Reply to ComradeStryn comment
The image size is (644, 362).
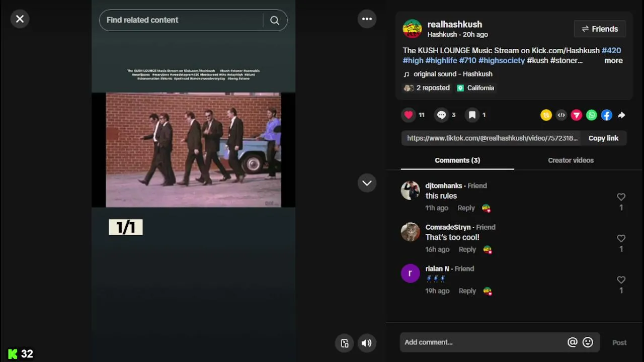467,249
